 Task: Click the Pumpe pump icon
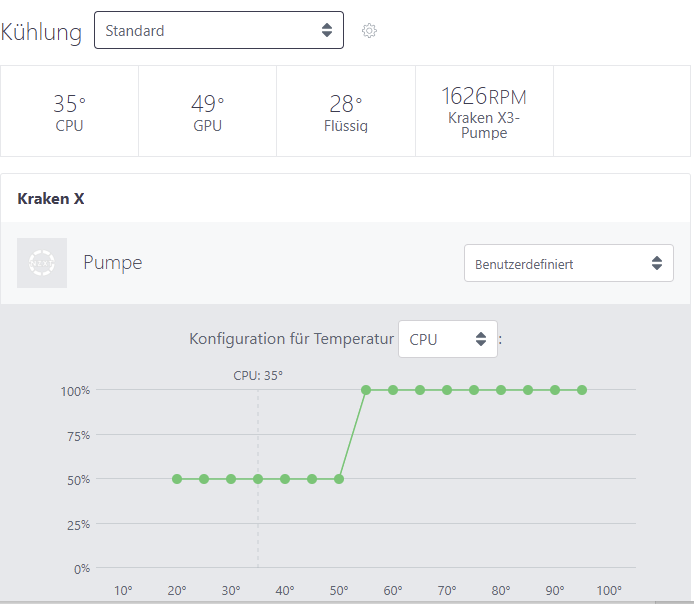click(x=42, y=263)
